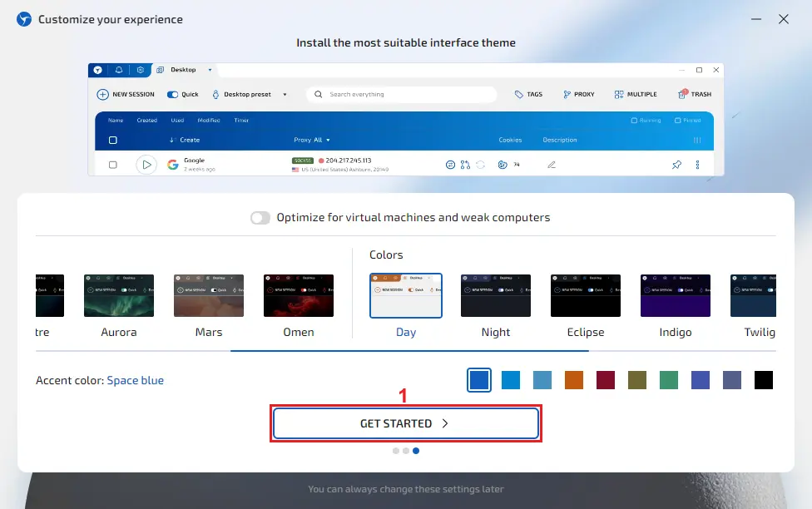This screenshot has width=812, height=509.
Task: Select the orange accent color swatch
Action: (x=574, y=380)
